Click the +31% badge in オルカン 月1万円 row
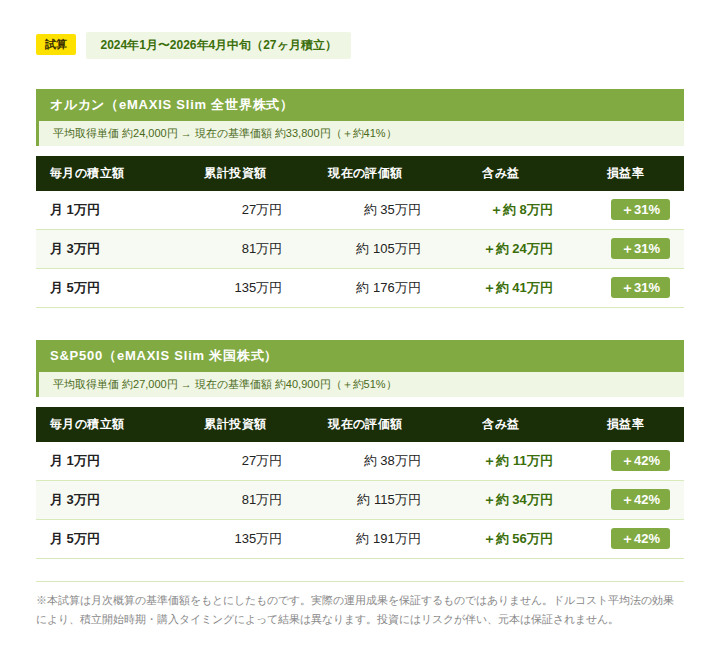This screenshot has height=665, width=720. tap(640, 210)
